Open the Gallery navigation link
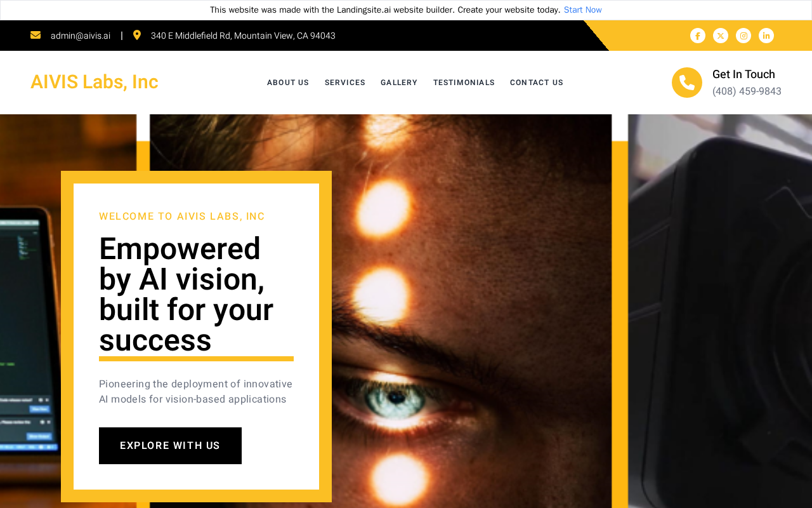This screenshot has height=508, width=812. coord(399,83)
